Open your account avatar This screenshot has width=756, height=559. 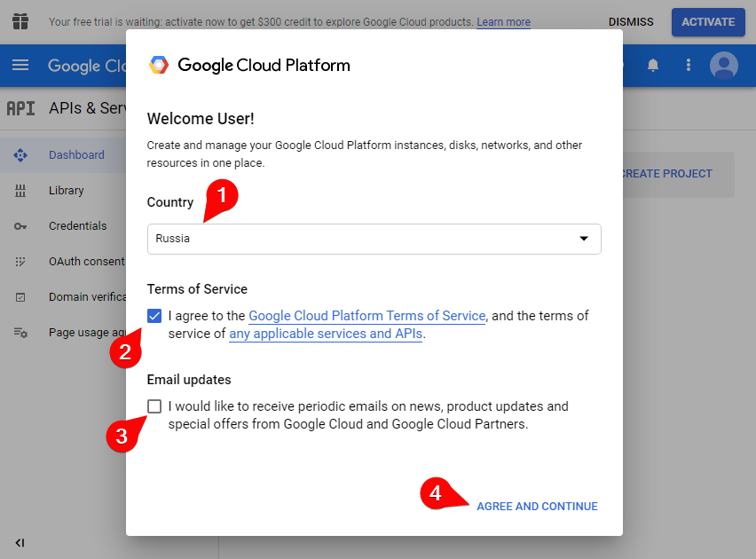(x=723, y=66)
